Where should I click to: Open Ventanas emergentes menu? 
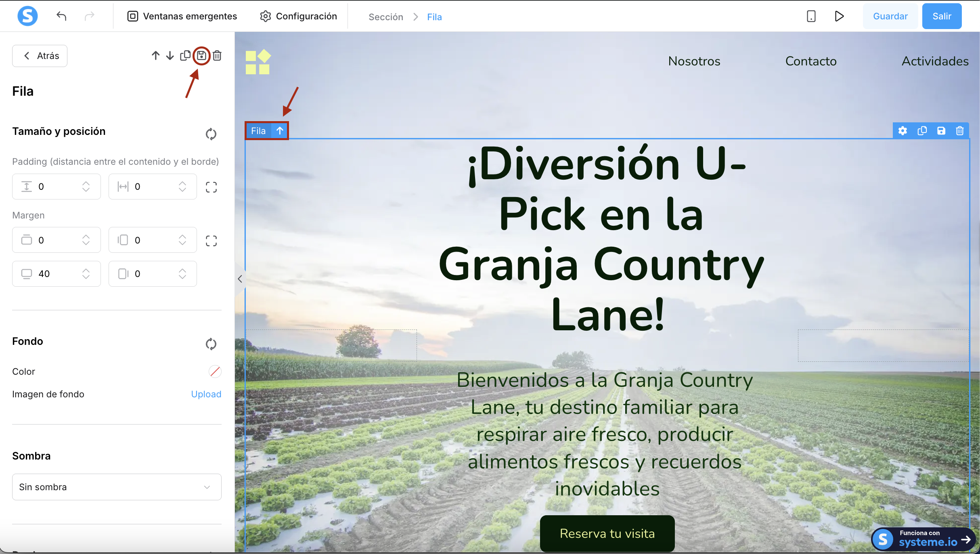click(182, 16)
